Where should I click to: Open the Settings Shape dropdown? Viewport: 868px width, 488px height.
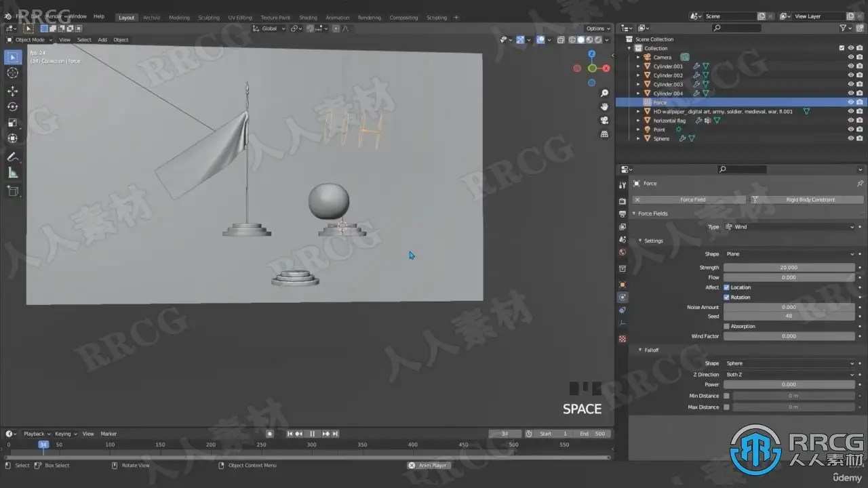(x=789, y=254)
